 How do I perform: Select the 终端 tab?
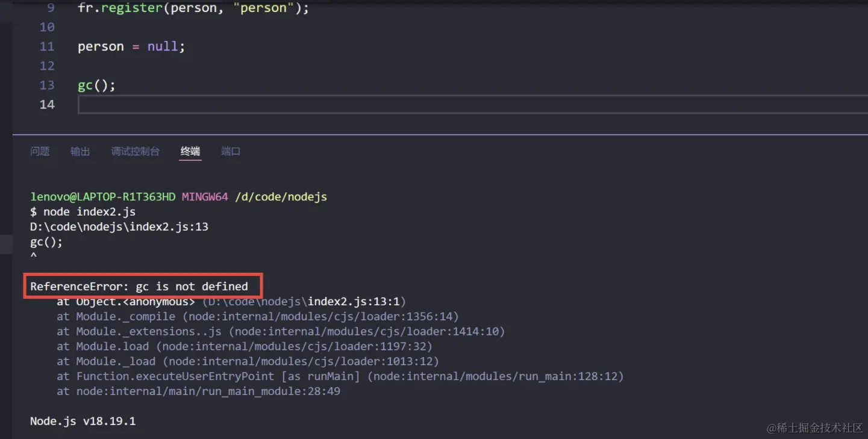tap(190, 151)
